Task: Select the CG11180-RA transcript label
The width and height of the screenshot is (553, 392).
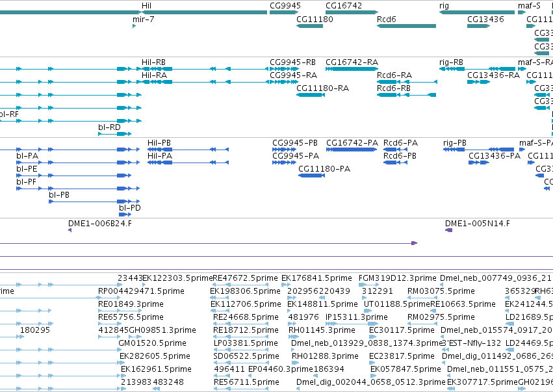Action: point(323,88)
